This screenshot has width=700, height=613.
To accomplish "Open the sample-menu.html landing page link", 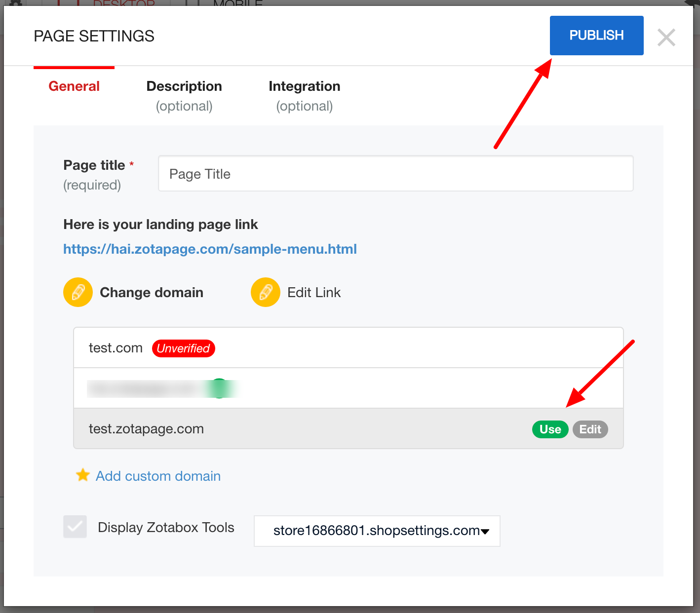I will pos(210,249).
